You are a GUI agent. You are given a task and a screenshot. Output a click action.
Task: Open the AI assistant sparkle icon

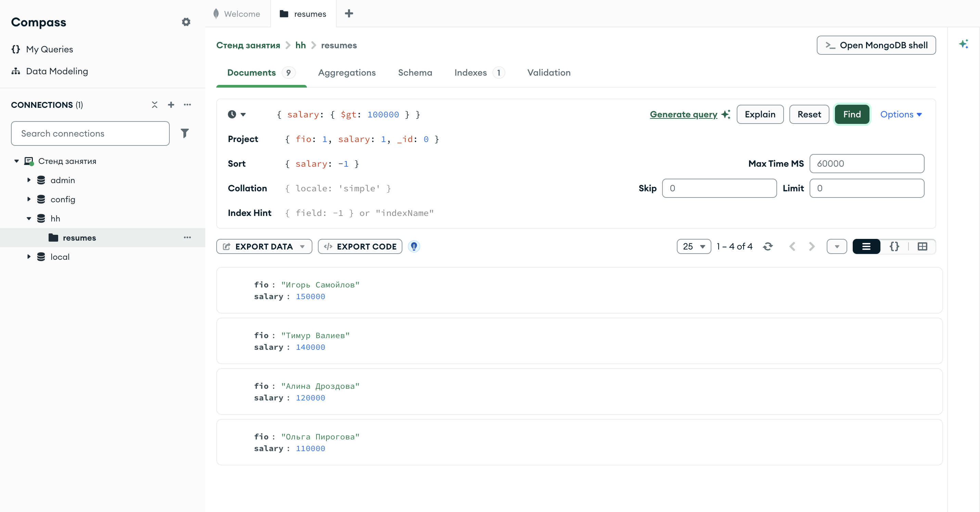964,44
